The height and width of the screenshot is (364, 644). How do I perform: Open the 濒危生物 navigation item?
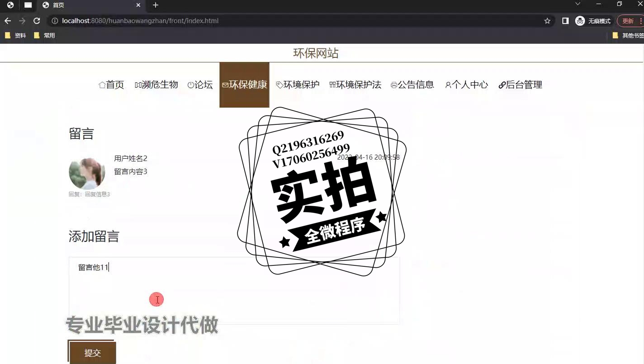point(156,85)
